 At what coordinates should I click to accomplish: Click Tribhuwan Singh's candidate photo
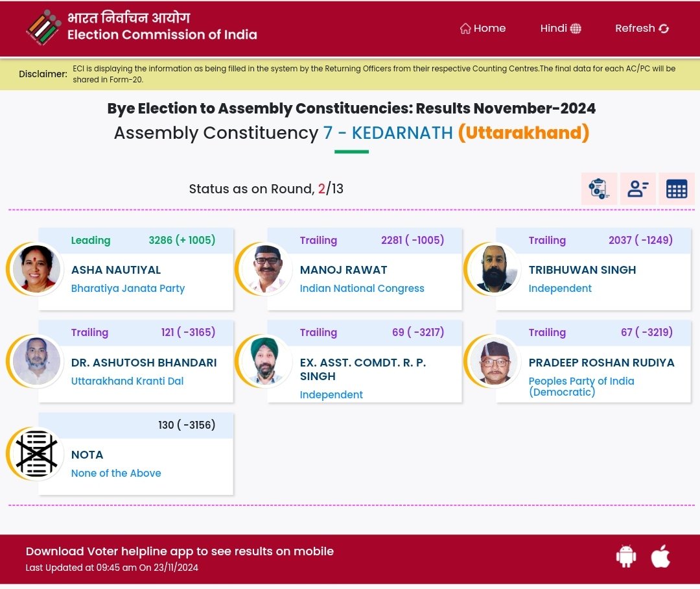pyautogui.click(x=494, y=269)
